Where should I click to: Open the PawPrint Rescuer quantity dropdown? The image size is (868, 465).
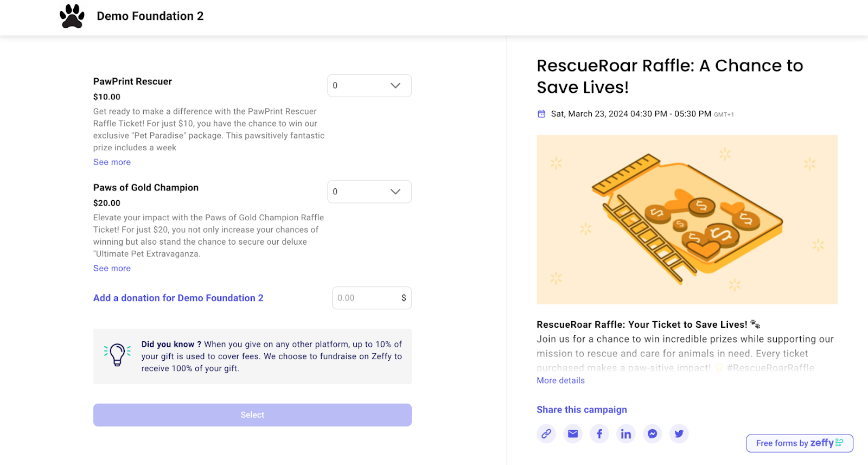point(369,85)
